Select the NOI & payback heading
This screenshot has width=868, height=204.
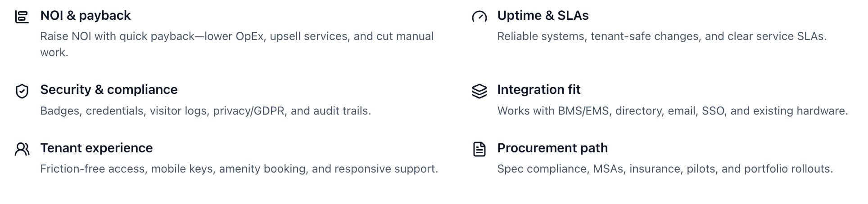(85, 16)
